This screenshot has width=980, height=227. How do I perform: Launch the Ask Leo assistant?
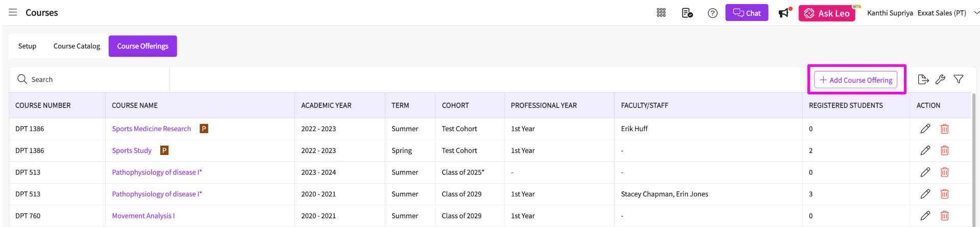826,13
